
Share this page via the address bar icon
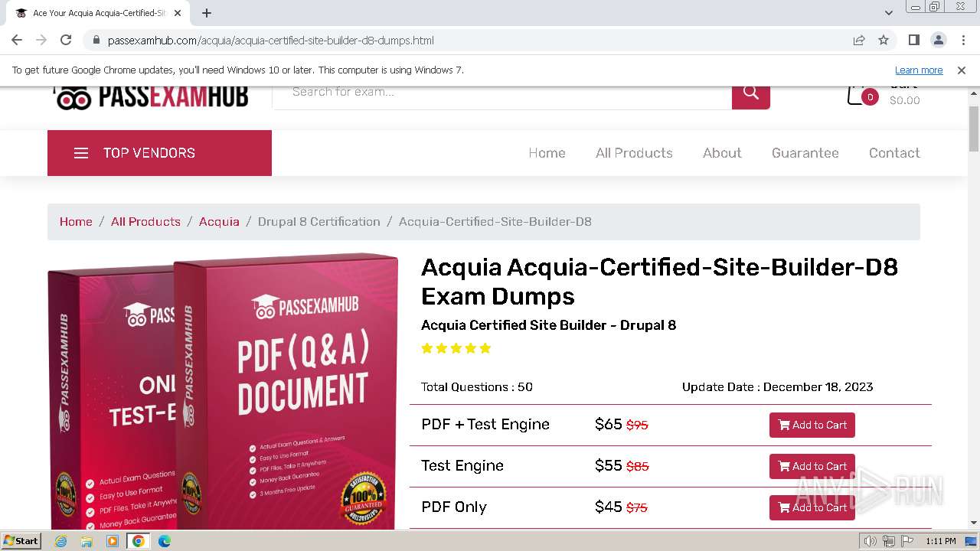point(859,40)
